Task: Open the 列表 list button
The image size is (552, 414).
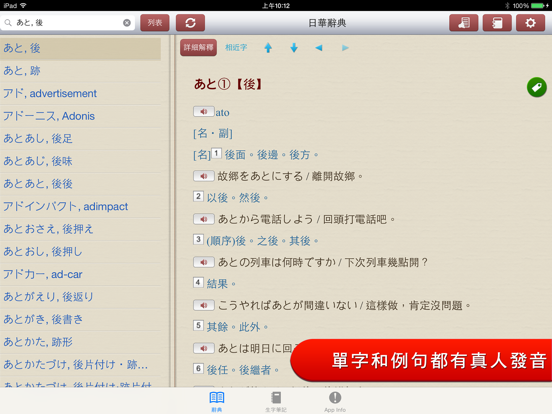Action: pyautogui.click(x=155, y=23)
